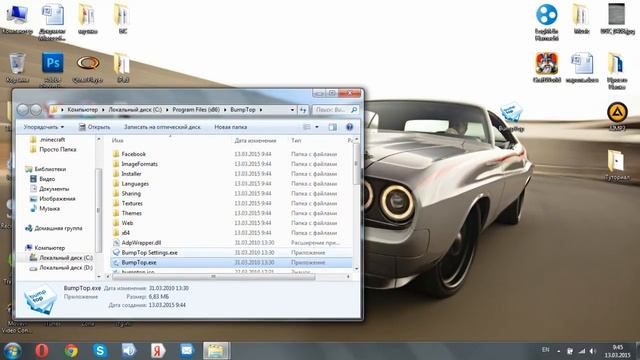Click the Help question mark icon in Explorer
The height and width of the screenshot is (360, 640).
(x=349, y=127)
